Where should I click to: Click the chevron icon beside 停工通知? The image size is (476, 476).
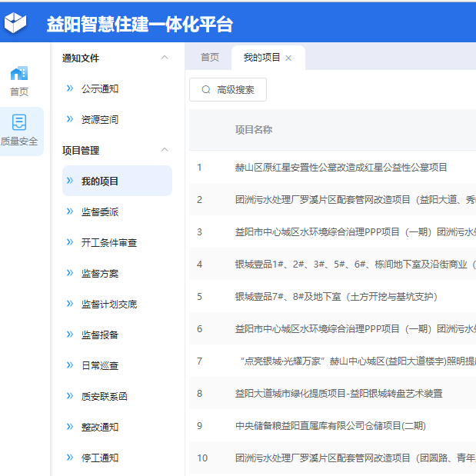[70, 458]
